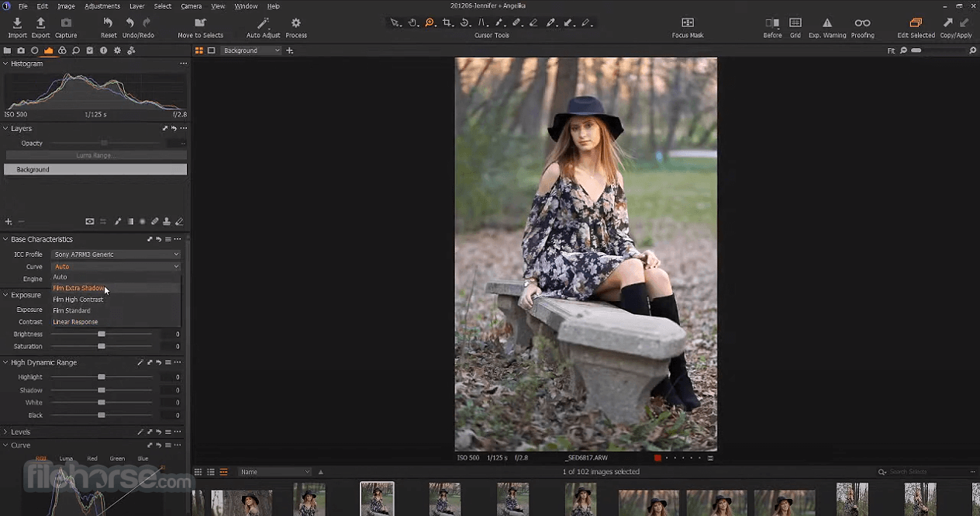Click the Reset adjustments icon
The height and width of the screenshot is (516, 980).
(x=109, y=23)
